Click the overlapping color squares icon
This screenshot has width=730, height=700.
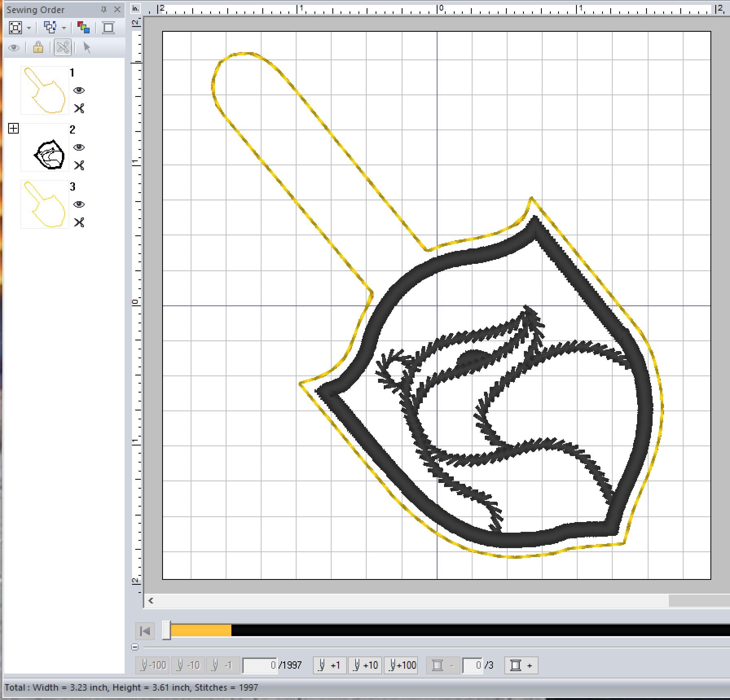(x=84, y=28)
